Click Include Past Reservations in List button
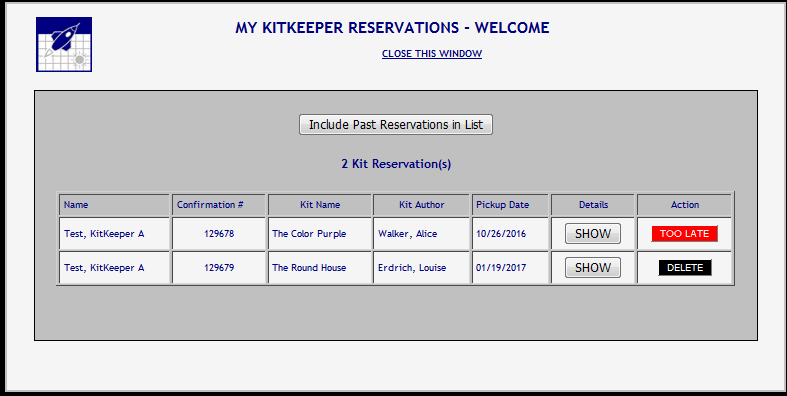787x396 pixels. pyautogui.click(x=396, y=124)
